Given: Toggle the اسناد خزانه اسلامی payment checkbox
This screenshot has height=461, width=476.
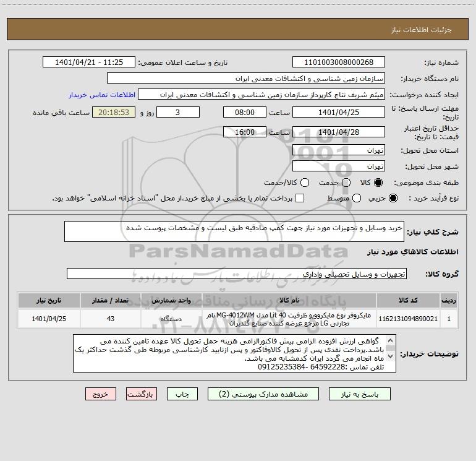Looking at the screenshot, I should click(300, 198).
